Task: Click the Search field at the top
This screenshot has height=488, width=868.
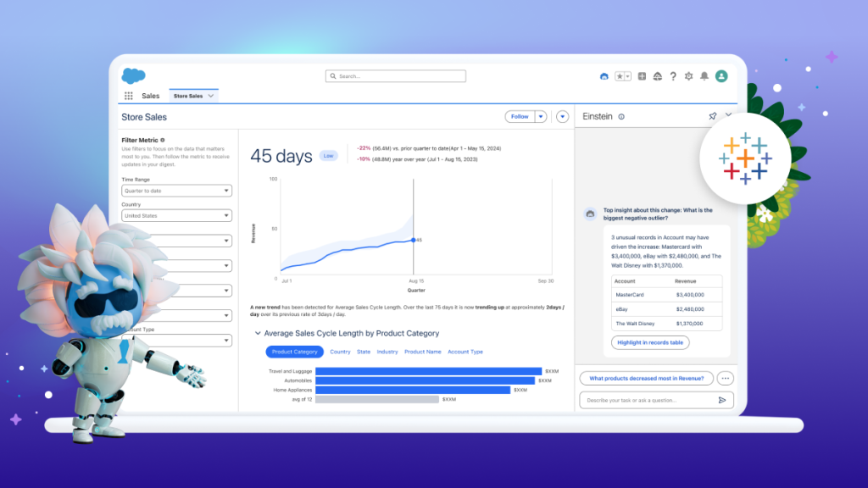Action: click(x=395, y=75)
